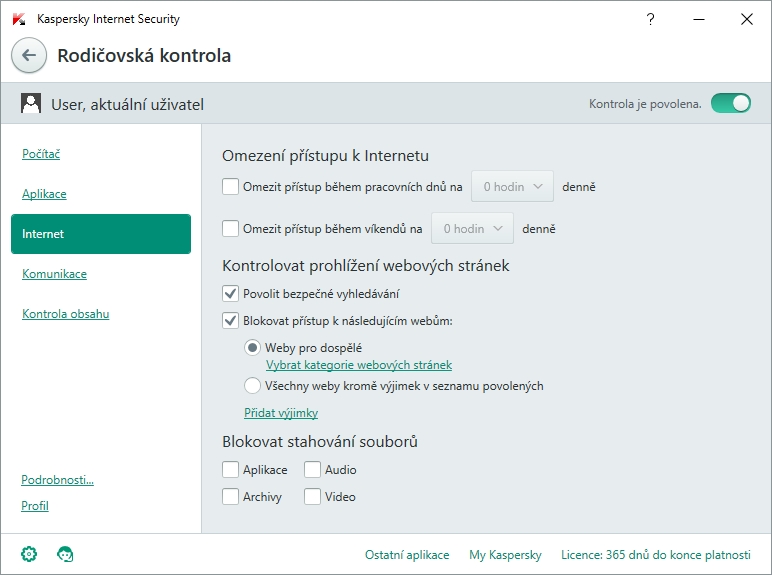
Task: Expand the weekend hours dropdown
Action: [x=472, y=229]
